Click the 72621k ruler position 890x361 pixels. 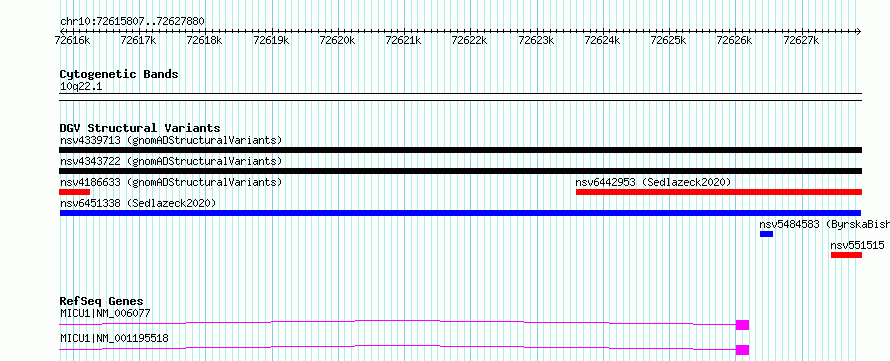click(403, 40)
